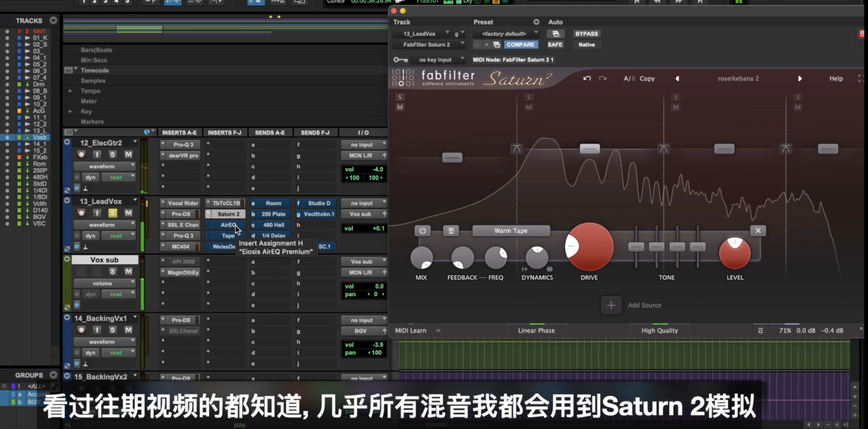Open the Help menu in Saturn 2
Screen dimensions: 868x429
[836, 79]
